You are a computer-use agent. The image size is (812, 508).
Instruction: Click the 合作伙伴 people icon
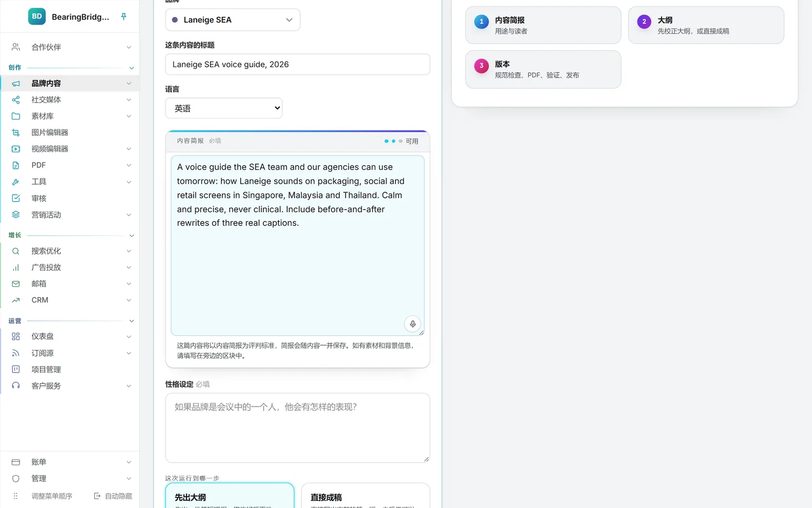point(16,47)
